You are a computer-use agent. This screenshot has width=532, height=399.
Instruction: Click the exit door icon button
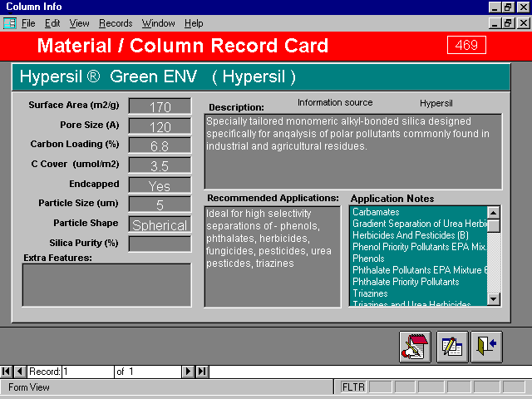[486, 347]
